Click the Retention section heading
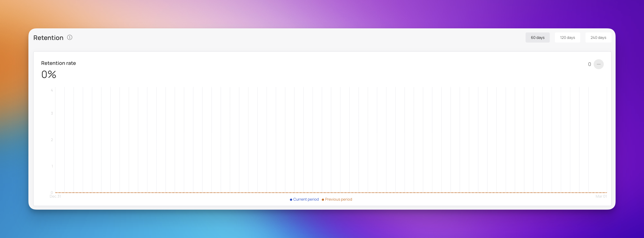The height and width of the screenshot is (238, 644). click(48, 38)
